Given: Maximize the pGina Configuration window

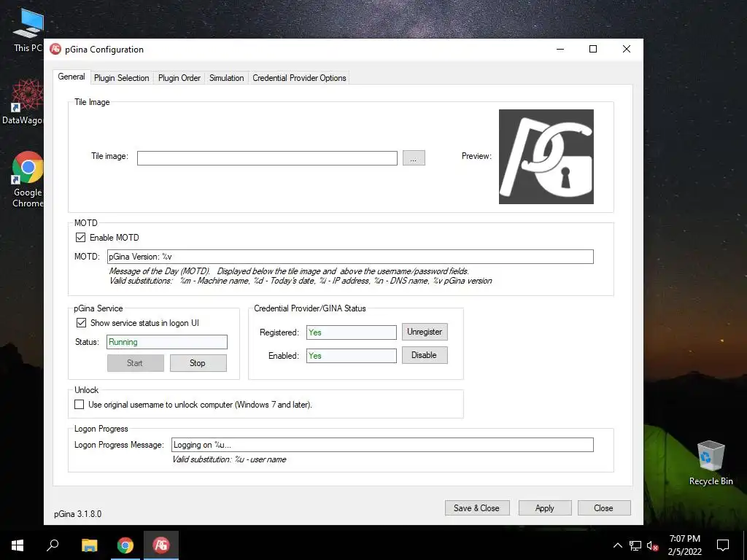Looking at the screenshot, I should [593, 49].
